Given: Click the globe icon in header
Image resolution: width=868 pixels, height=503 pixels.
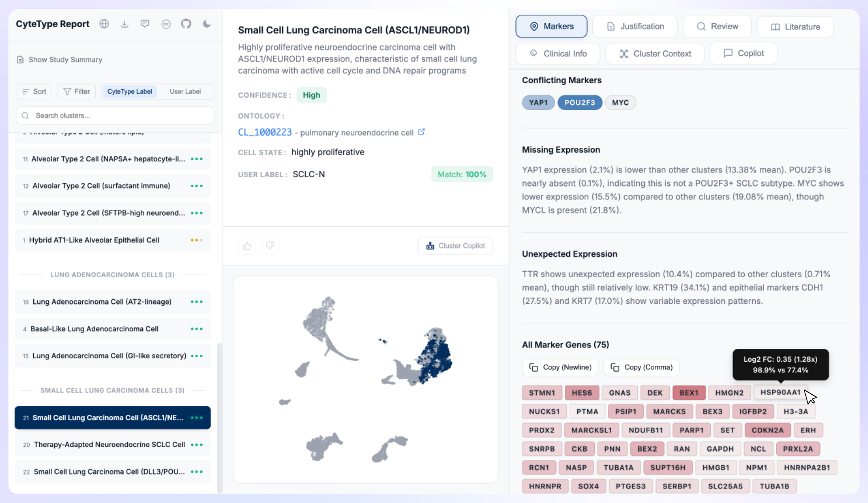Looking at the screenshot, I should tap(104, 24).
